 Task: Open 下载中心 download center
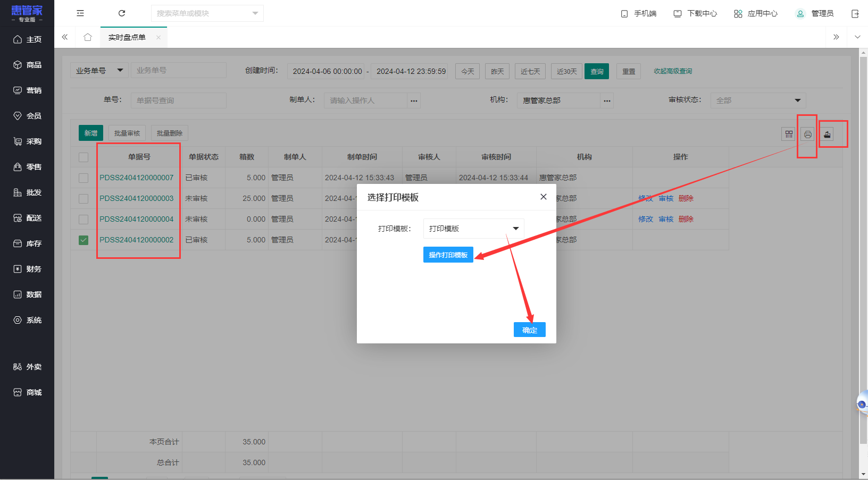tap(695, 13)
